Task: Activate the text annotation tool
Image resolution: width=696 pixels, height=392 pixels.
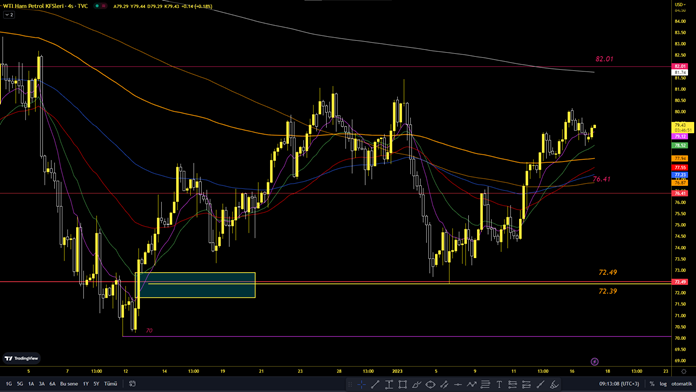Action: 499,384
